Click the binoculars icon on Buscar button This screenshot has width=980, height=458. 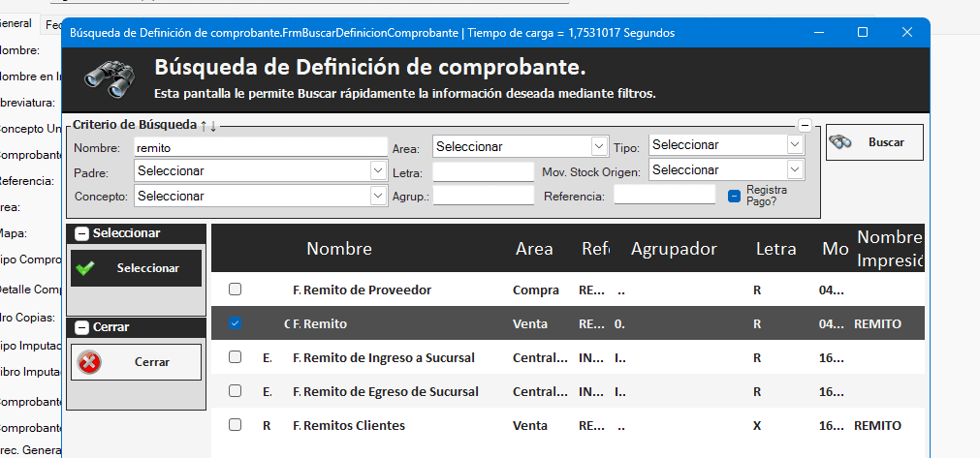pyautogui.click(x=840, y=141)
